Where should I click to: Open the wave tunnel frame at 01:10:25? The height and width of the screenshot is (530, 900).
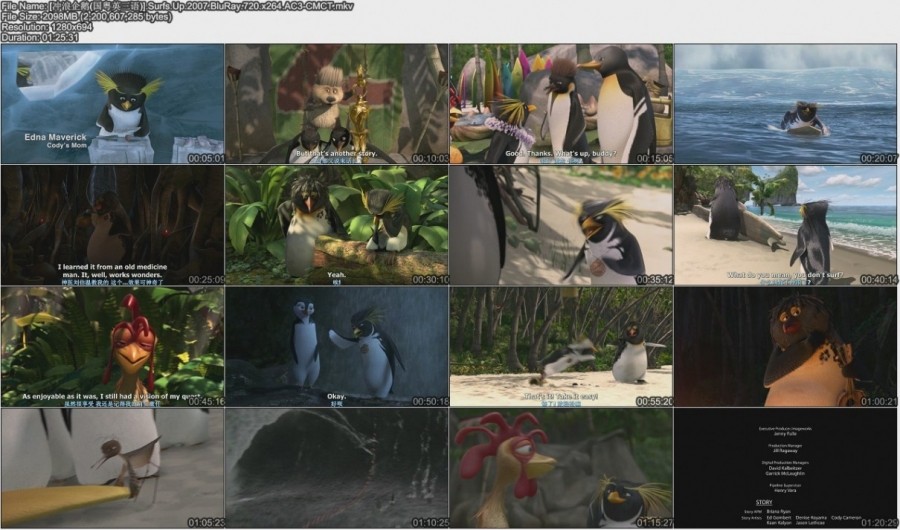[x=336, y=468]
